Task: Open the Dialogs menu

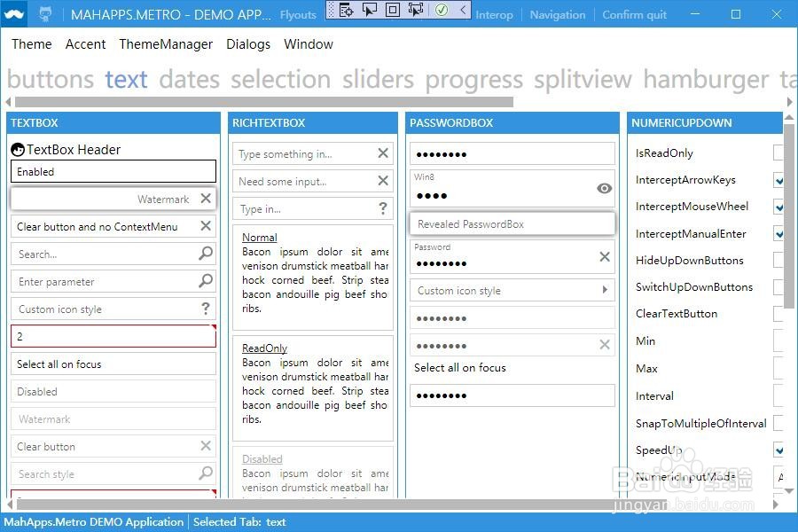Action: (248, 44)
